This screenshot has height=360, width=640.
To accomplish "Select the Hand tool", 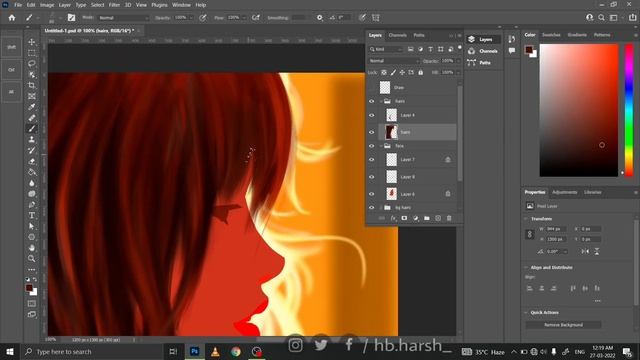I will tap(31, 248).
